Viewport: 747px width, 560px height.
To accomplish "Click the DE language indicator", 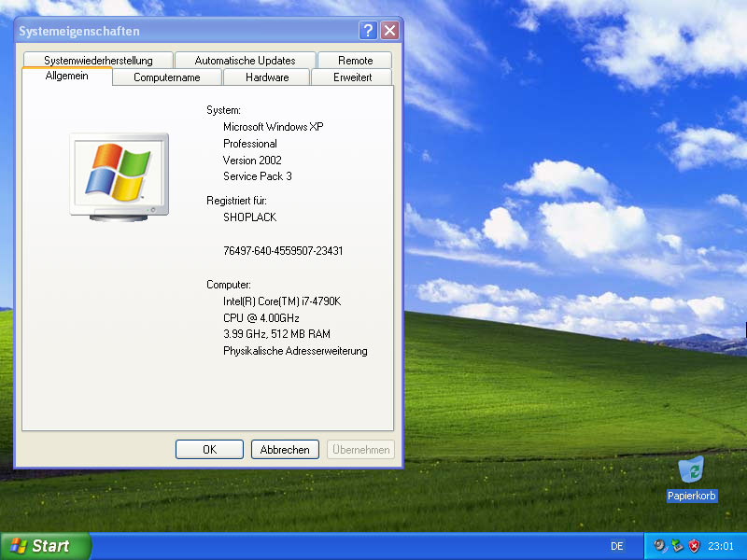I will pyautogui.click(x=617, y=546).
